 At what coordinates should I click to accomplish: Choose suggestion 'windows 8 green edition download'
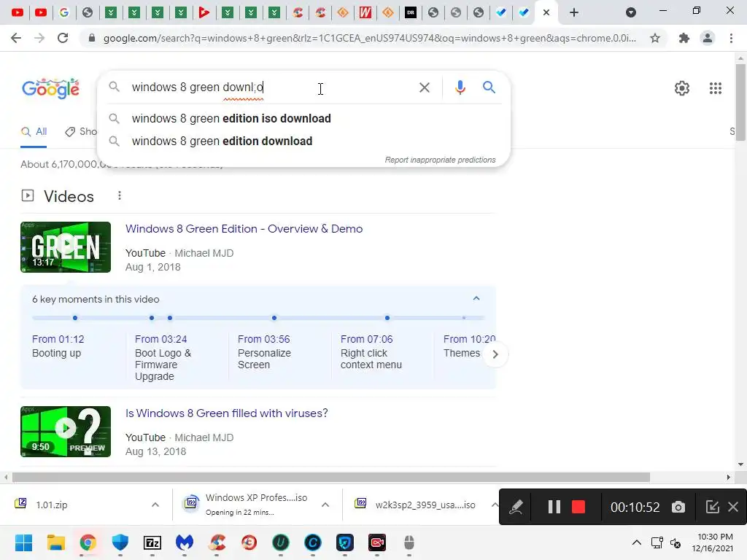[303, 141]
